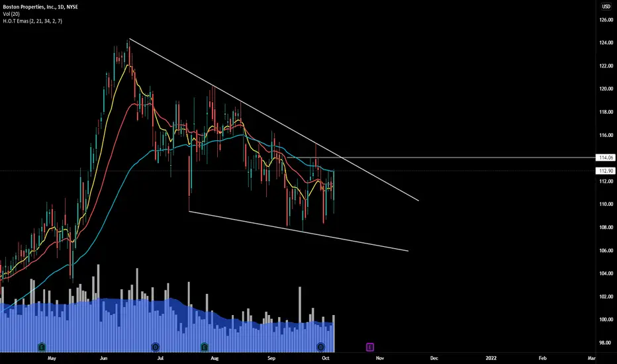Image resolution: width=617 pixels, height=364 pixels.
Task: Select the horizontal line at 114.06
Action: click(x=441, y=158)
